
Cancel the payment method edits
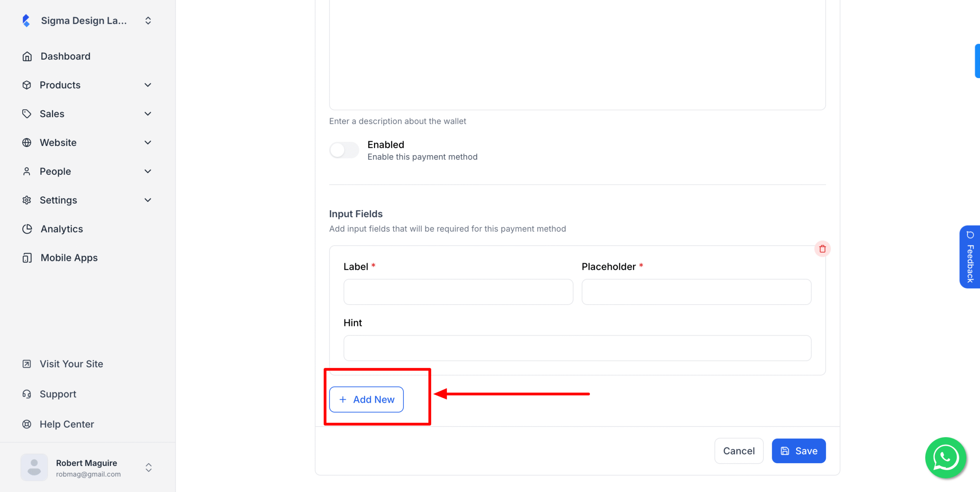pyautogui.click(x=739, y=451)
